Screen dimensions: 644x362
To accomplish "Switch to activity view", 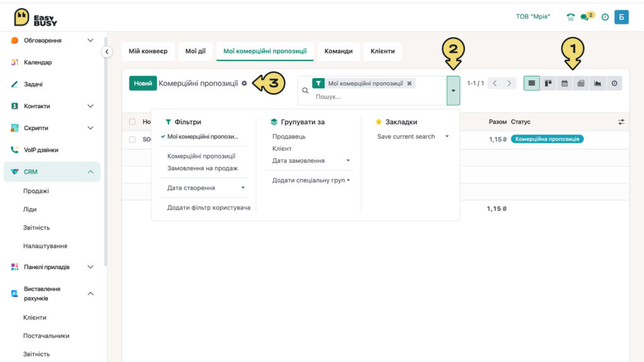I will tap(614, 84).
